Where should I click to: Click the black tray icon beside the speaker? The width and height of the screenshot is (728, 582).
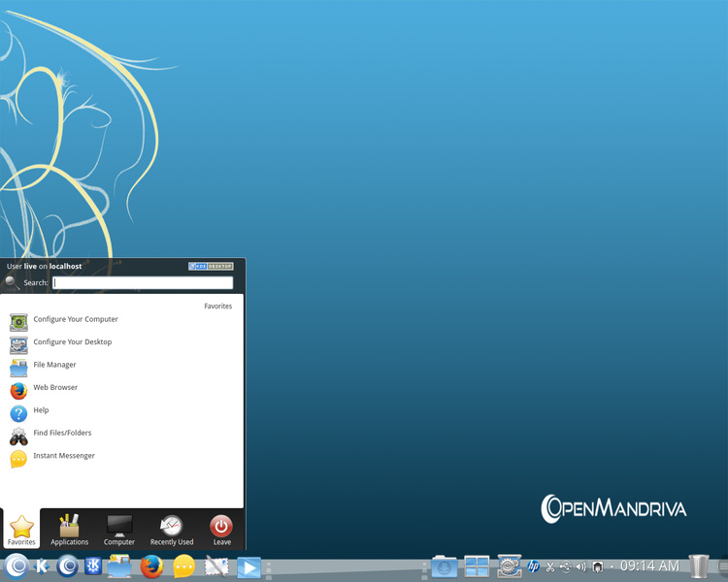(598, 566)
